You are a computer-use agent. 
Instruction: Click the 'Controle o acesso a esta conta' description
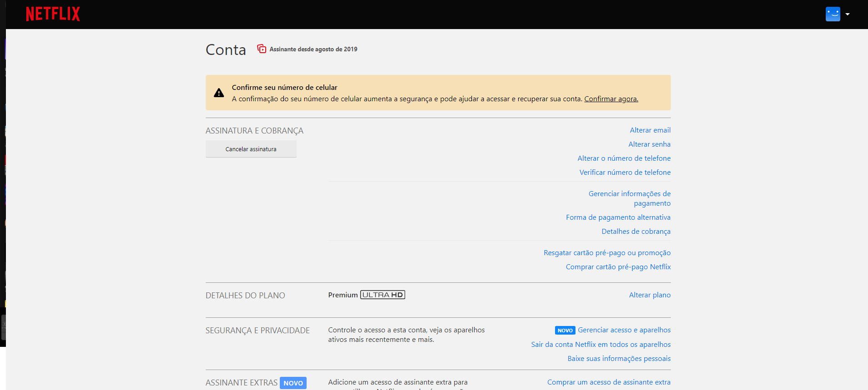pyautogui.click(x=407, y=335)
